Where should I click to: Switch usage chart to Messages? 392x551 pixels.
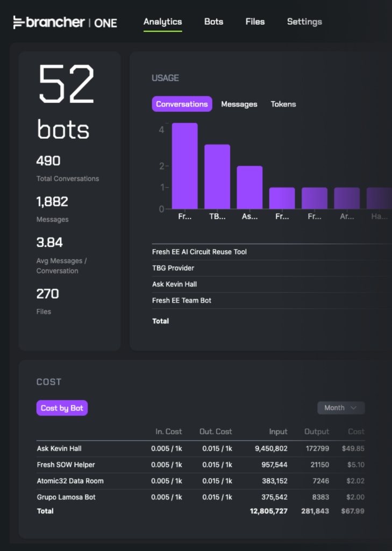pyautogui.click(x=239, y=104)
